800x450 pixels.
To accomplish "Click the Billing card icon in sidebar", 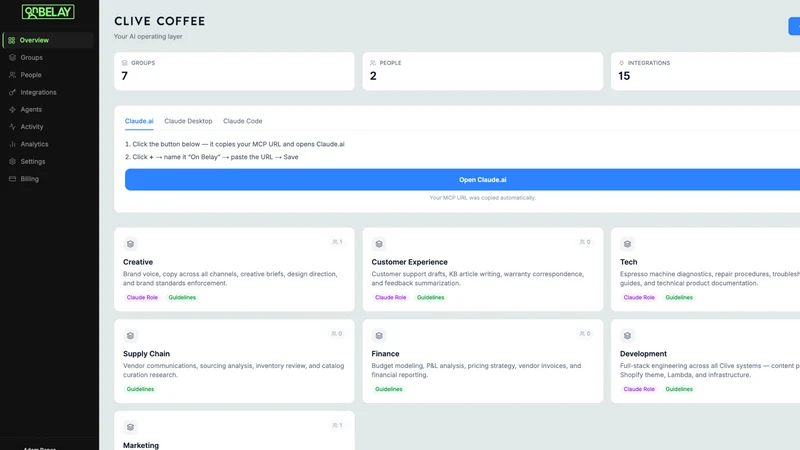I will pyautogui.click(x=12, y=179).
